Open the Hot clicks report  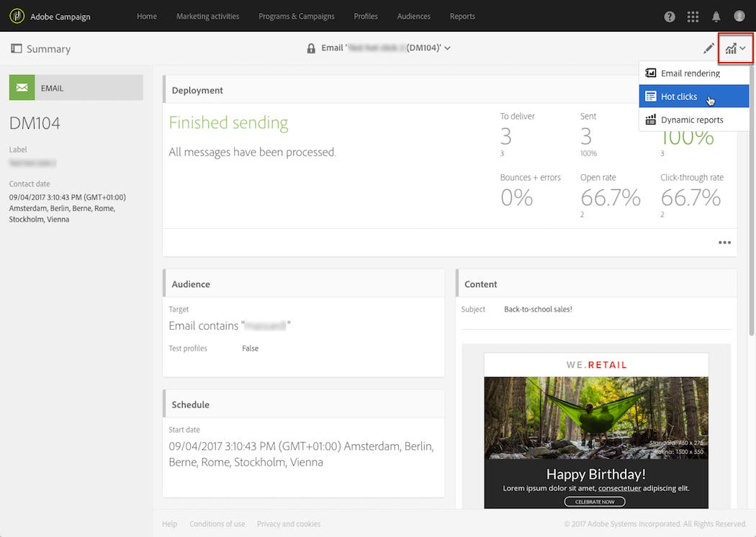pyautogui.click(x=678, y=96)
